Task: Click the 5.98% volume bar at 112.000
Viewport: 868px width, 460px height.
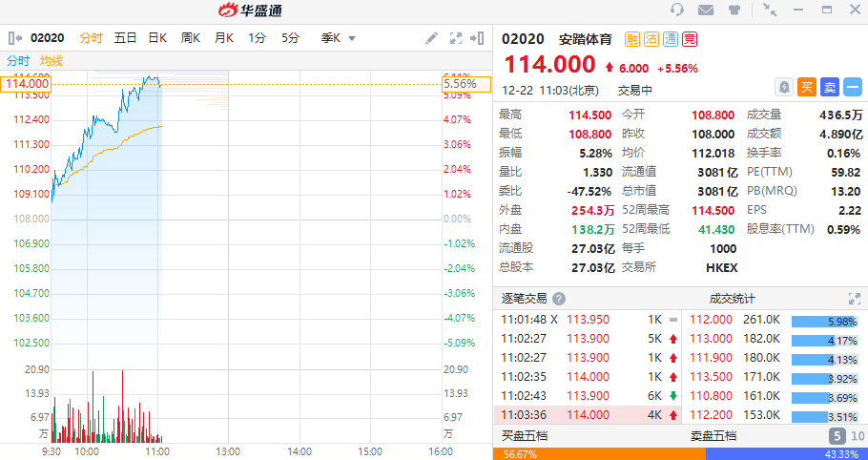Action: pos(825,321)
